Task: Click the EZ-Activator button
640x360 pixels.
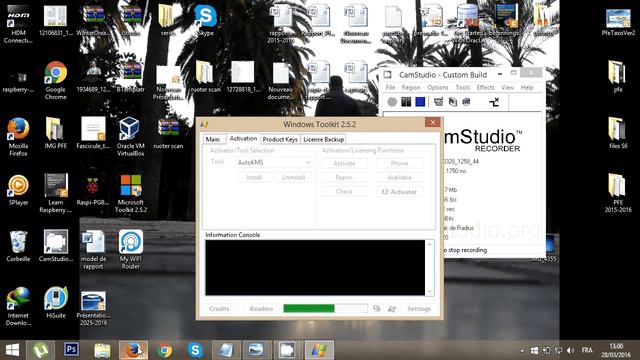Action: (x=399, y=191)
